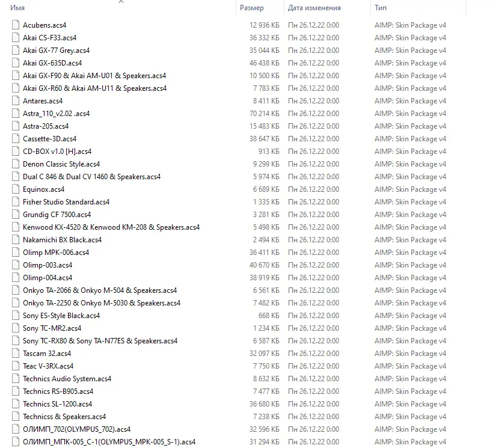Click file icon of Technics Audio System.acs4
The height and width of the screenshot is (448, 496).
point(16,379)
